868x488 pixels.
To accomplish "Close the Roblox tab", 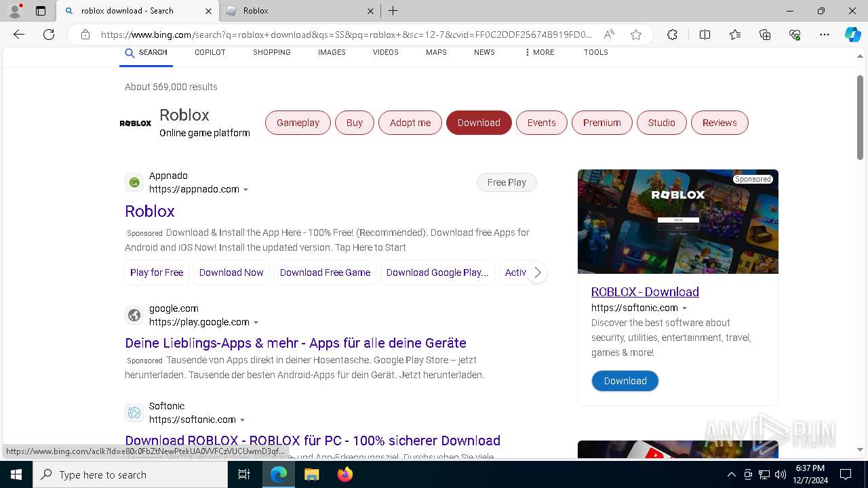I will coord(370,11).
